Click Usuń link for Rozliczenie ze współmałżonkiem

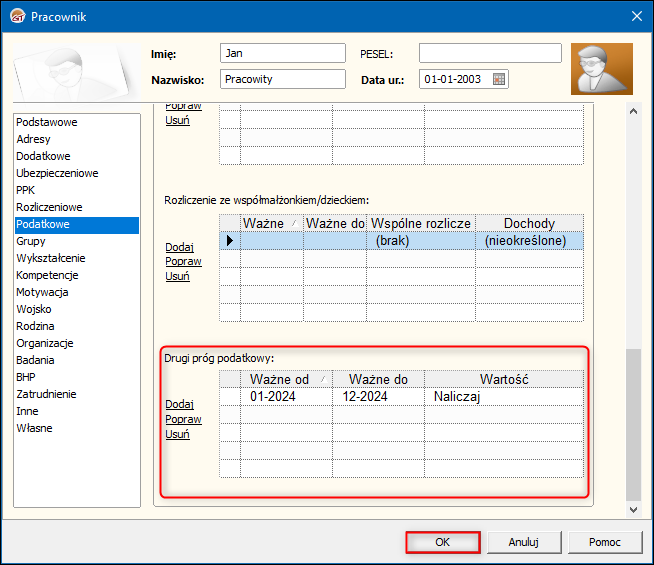(x=177, y=276)
